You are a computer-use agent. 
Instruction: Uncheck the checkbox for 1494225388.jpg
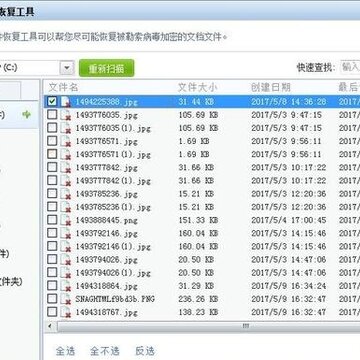(52, 101)
